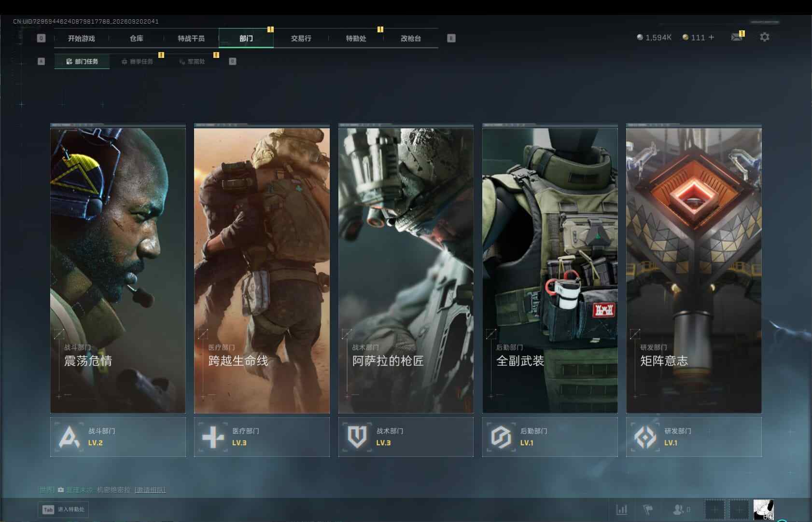This screenshot has width=812, height=522.
Task: Click the plus to add gold currency
Action: click(x=711, y=37)
